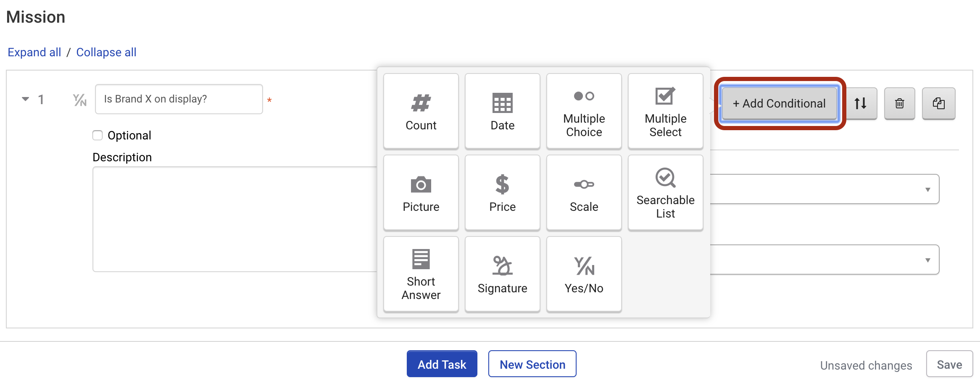
Task: Tick the Optional checkbox
Action: tap(97, 135)
